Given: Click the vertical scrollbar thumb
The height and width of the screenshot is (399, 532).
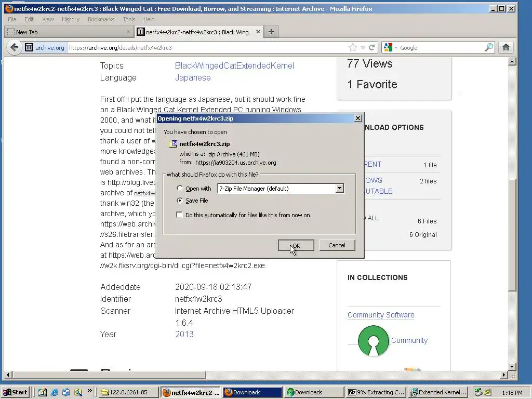Looking at the screenshot, I should (512, 235).
